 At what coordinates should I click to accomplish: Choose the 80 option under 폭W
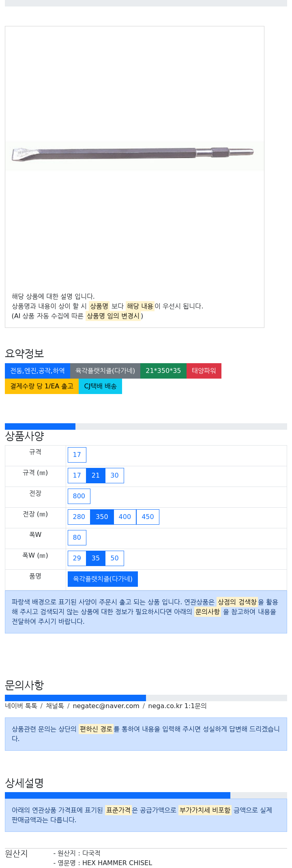(x=77, y=538)
